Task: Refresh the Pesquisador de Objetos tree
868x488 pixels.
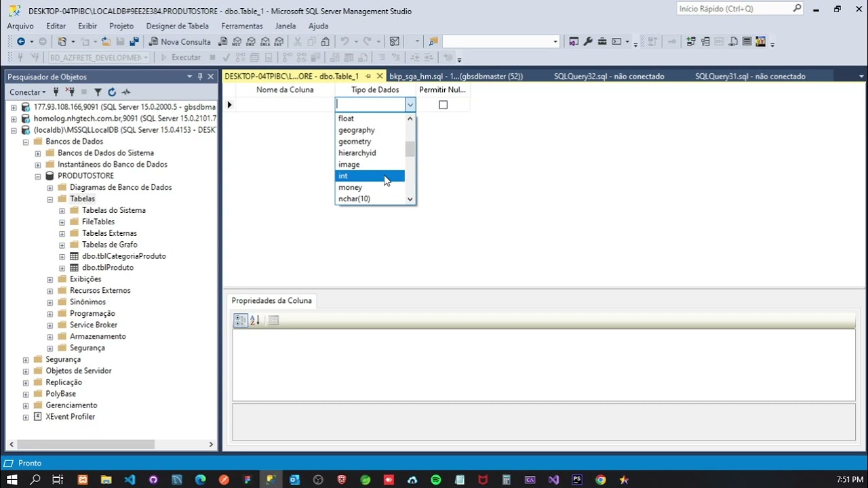Action: tap(112, 92)
